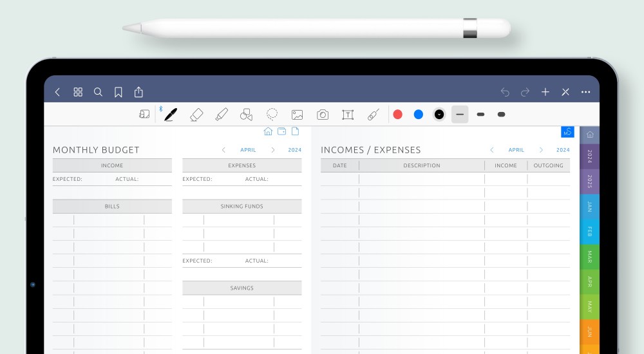Tap the OUTGOING column header
The width and height of the screenshot is (644, 354).
[549, 165]
